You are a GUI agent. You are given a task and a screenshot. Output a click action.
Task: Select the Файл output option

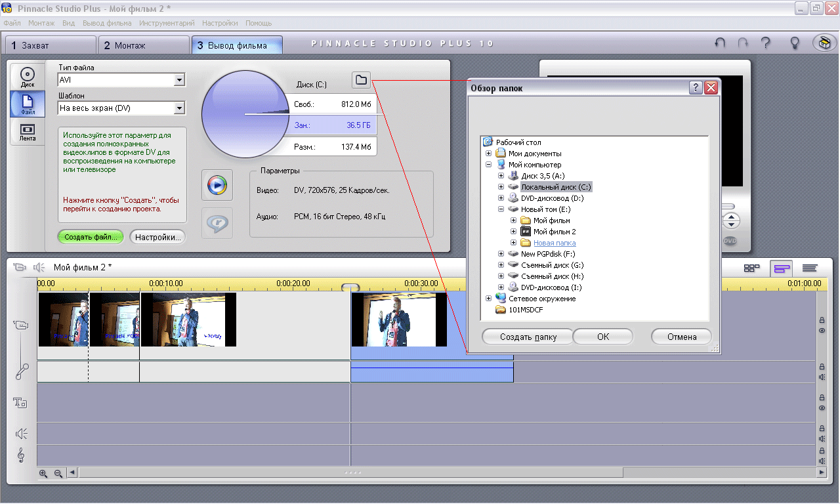28,104
